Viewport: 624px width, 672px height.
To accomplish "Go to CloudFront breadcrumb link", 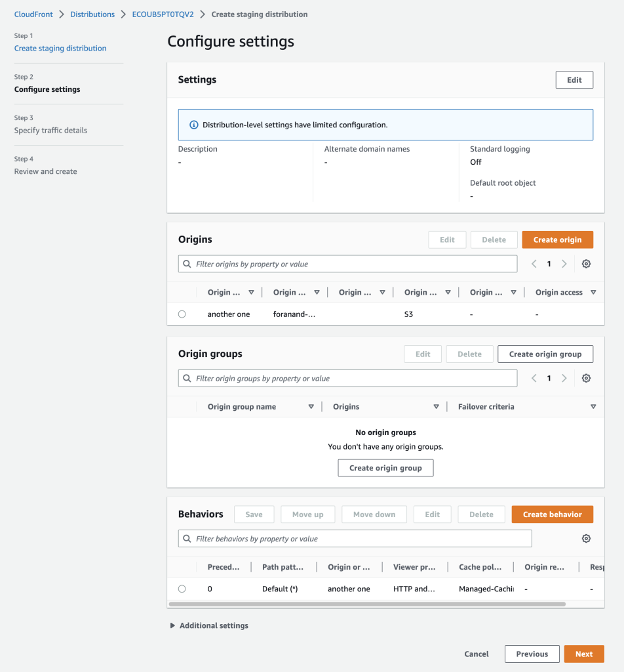I will click(x=33, y=14).
